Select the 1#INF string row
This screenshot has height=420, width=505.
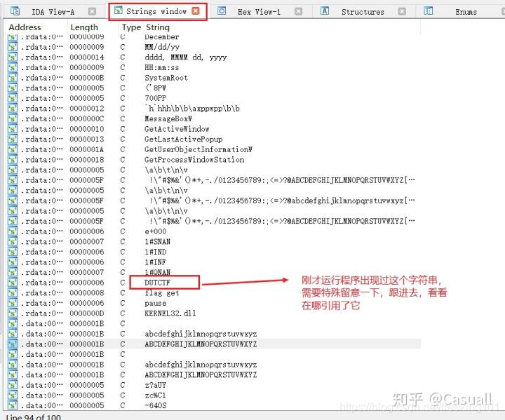[213, 262]
